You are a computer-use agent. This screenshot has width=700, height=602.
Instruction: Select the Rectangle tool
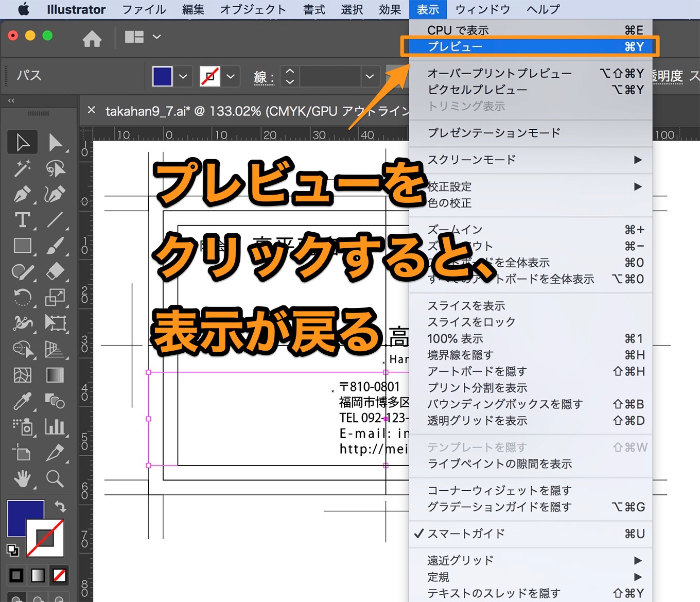point(23,246)
